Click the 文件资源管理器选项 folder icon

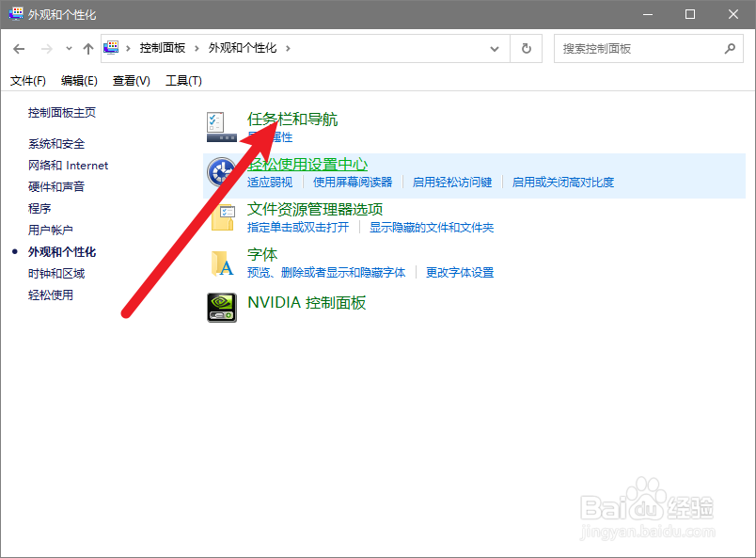point(221,219)
